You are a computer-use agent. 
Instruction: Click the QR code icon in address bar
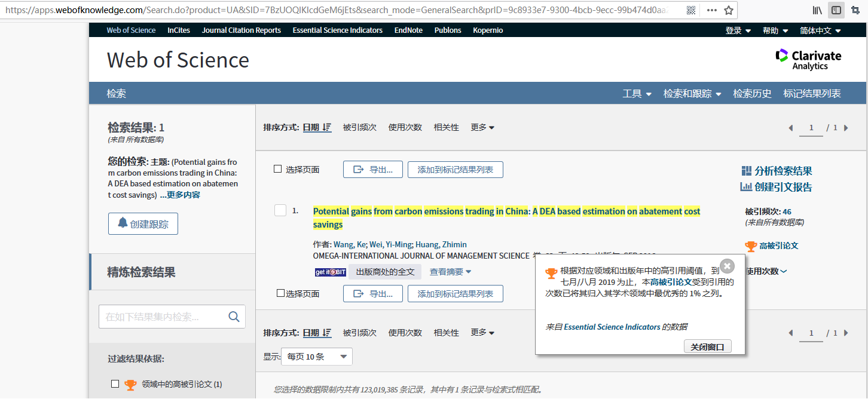click(x=691, y=10)
